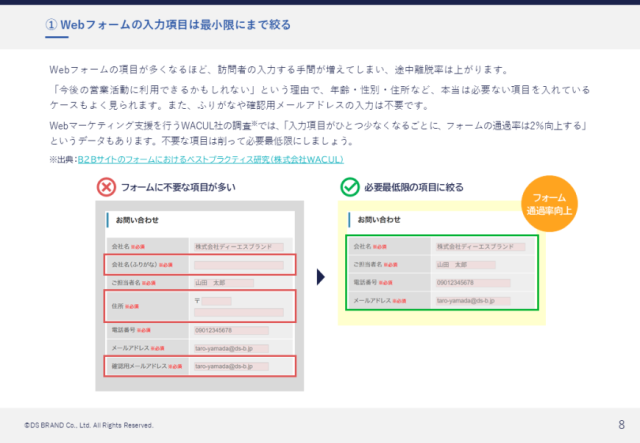Click the line starting 「今後の営業活動に利用できるかもしれない」
Viewport: 640px width, 443px height.
(x=320, y=90)
